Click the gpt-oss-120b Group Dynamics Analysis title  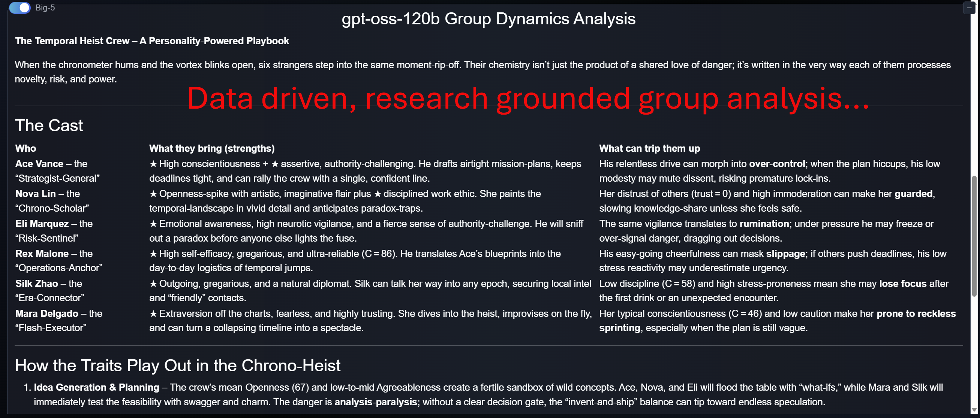click(489, 19)
